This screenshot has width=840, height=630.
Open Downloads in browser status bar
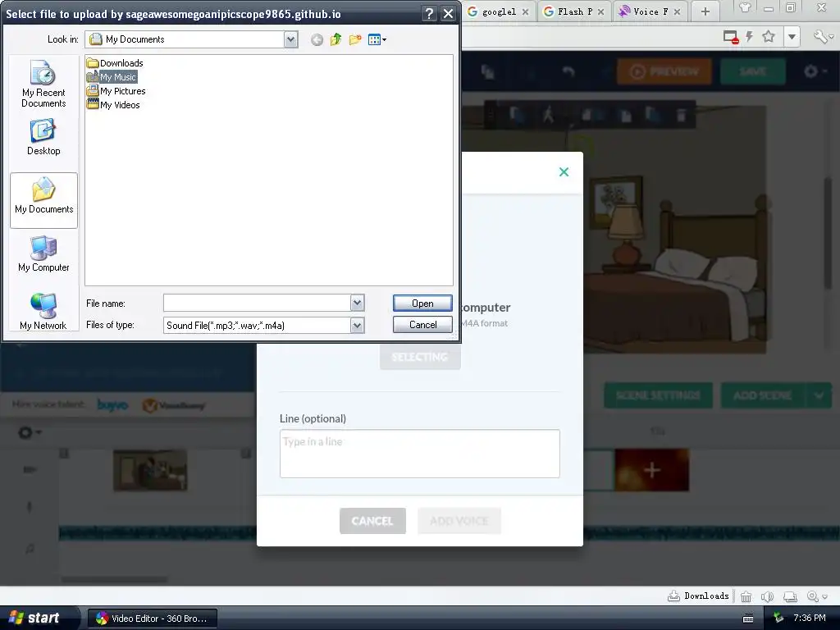(698, 596)
